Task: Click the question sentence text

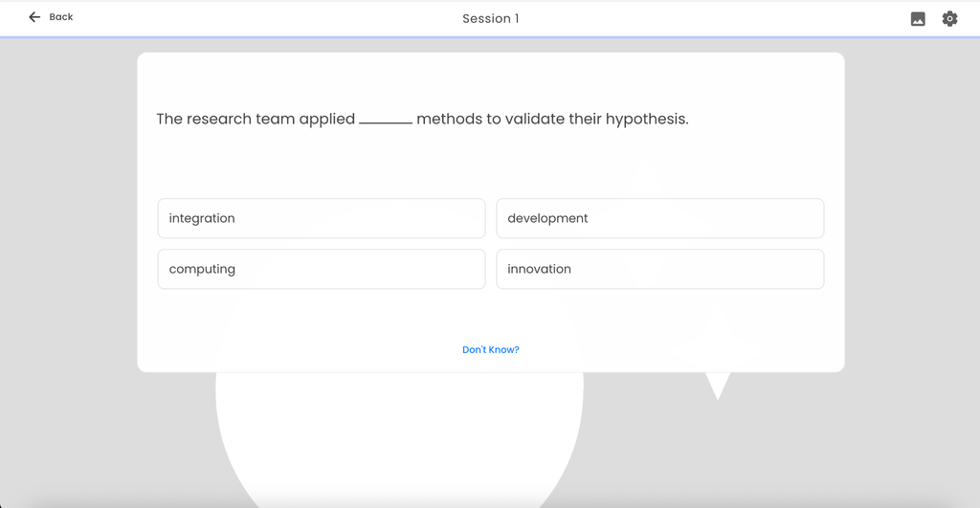Action: click(422, 119)
